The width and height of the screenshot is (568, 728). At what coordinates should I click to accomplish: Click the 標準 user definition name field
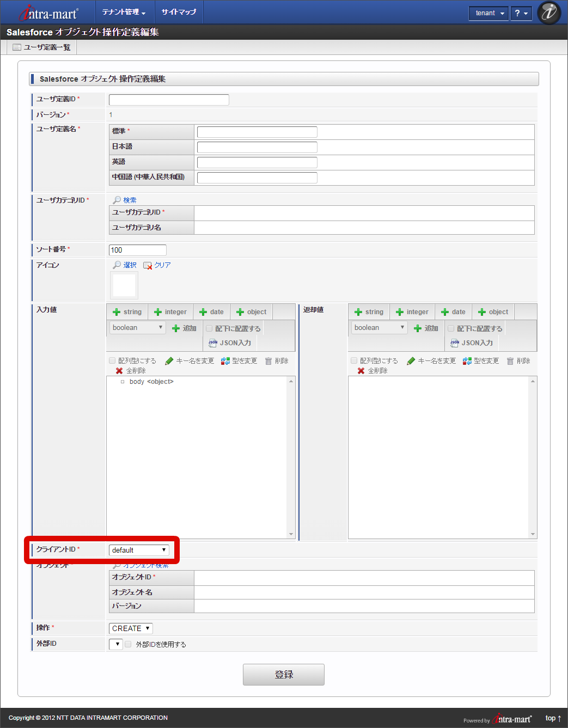point(257,132)
